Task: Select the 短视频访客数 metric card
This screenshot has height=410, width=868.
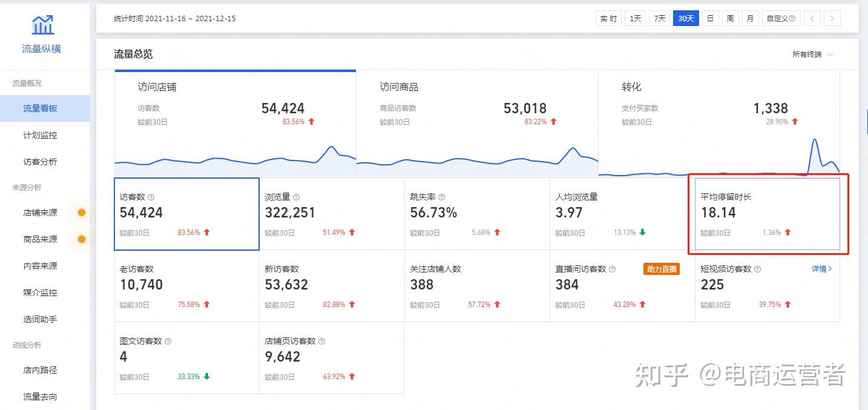Action: click(768, 286)
